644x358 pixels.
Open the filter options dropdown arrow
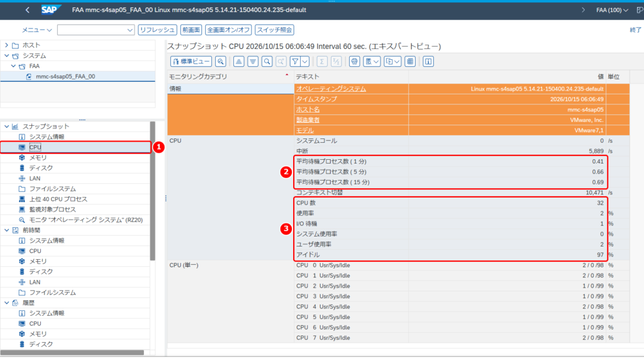coord(305,62)
